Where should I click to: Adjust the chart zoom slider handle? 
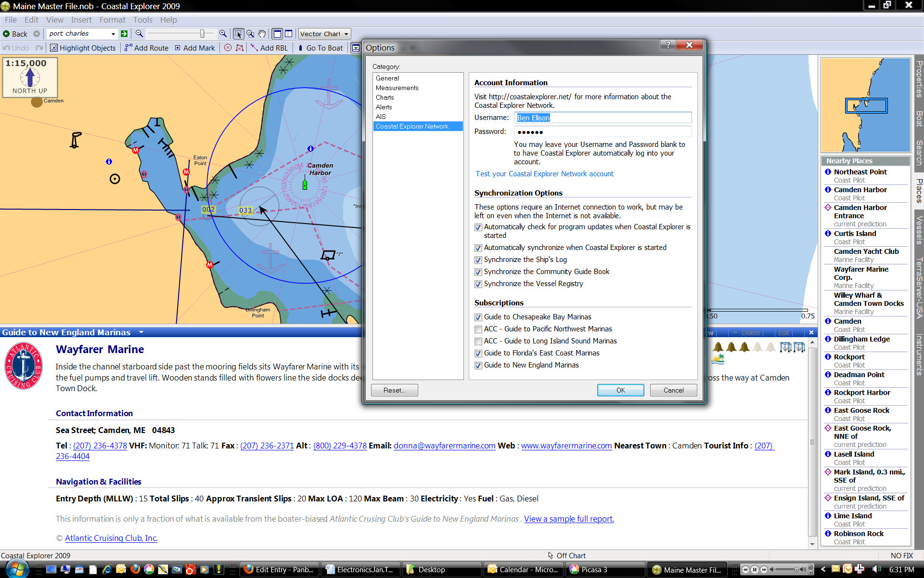click(x=202, y=34)
